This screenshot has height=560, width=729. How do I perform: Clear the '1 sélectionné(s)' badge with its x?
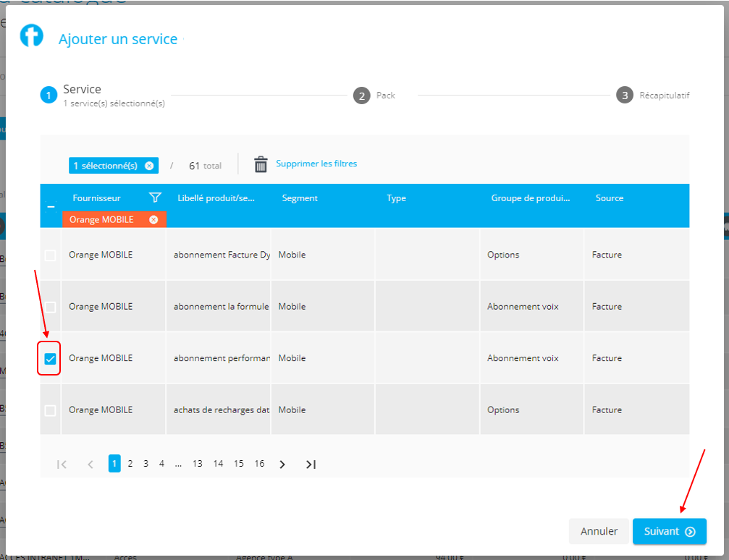point(149,166)
